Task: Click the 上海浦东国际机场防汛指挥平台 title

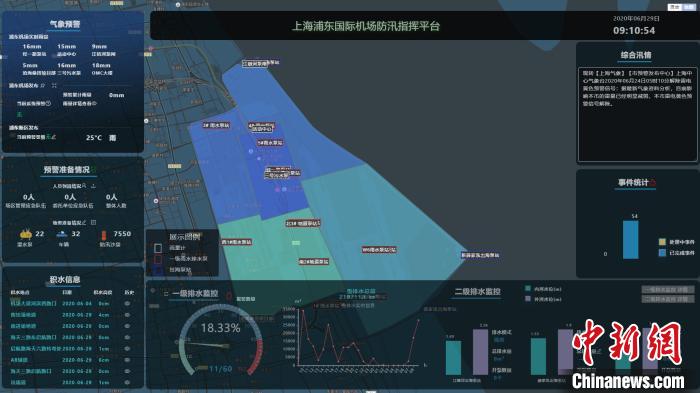Action: tap(366, 26)
